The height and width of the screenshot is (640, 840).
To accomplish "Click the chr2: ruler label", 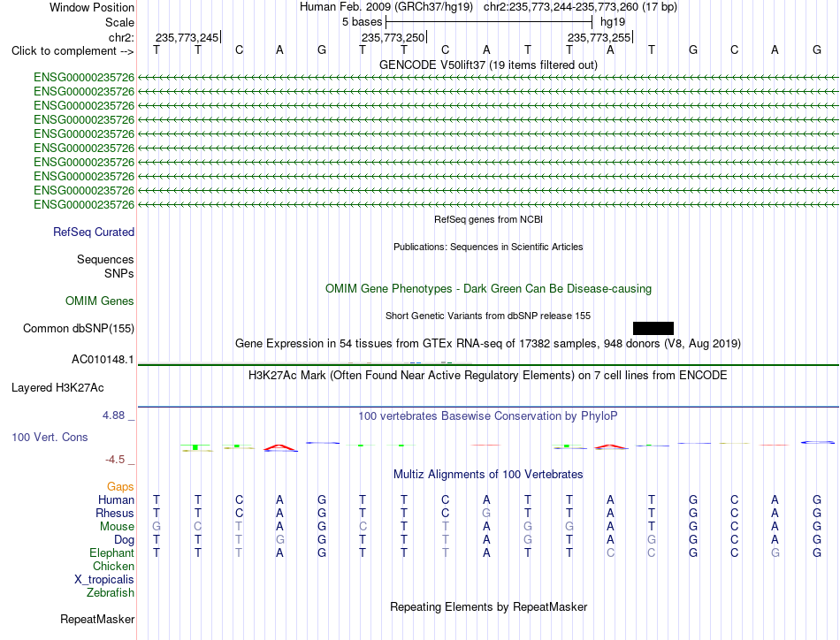I will (121, 37).
